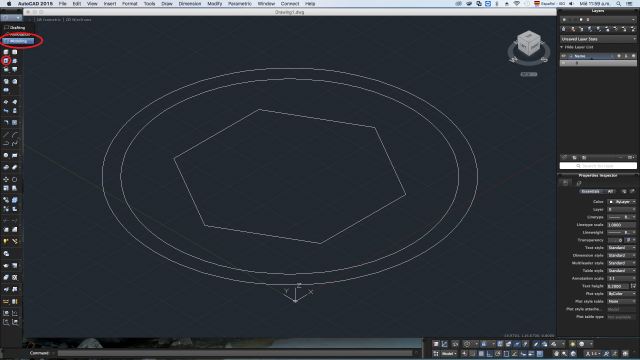
Task: Open the Multileader style dropdown
Action: point(622,263)
